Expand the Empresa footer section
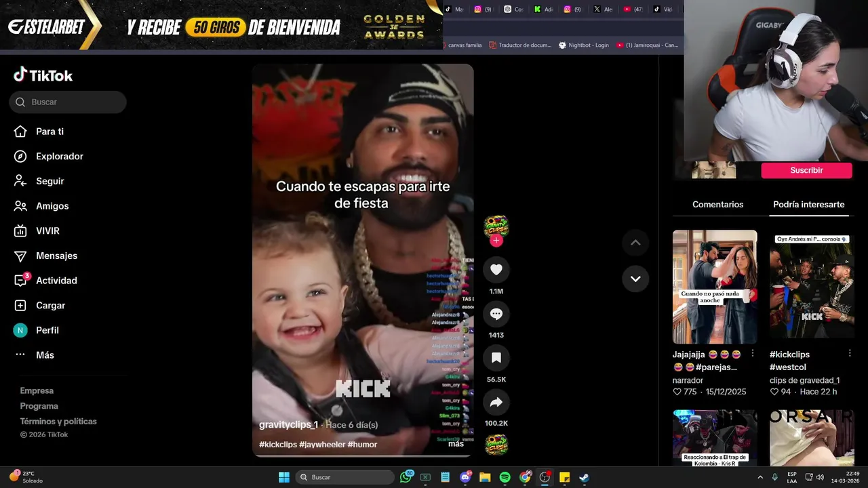Image resolution: width=868 pixels, height=488 pixels. pyautogui.click(x=37, y=390)
